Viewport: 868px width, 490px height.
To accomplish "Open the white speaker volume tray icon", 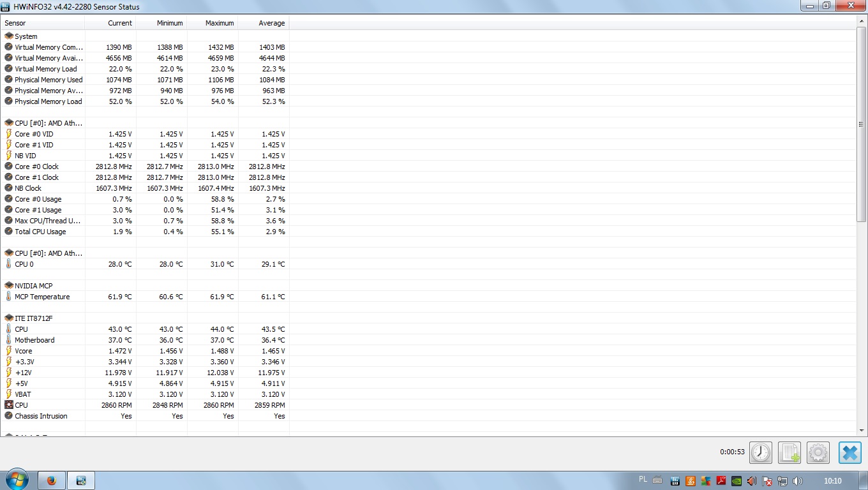I will point(798,481).
